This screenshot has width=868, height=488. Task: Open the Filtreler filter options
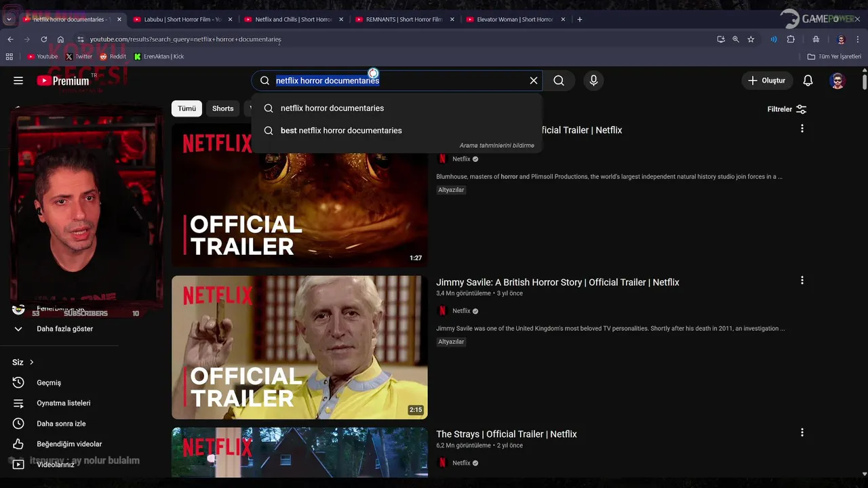pos(787,109)
